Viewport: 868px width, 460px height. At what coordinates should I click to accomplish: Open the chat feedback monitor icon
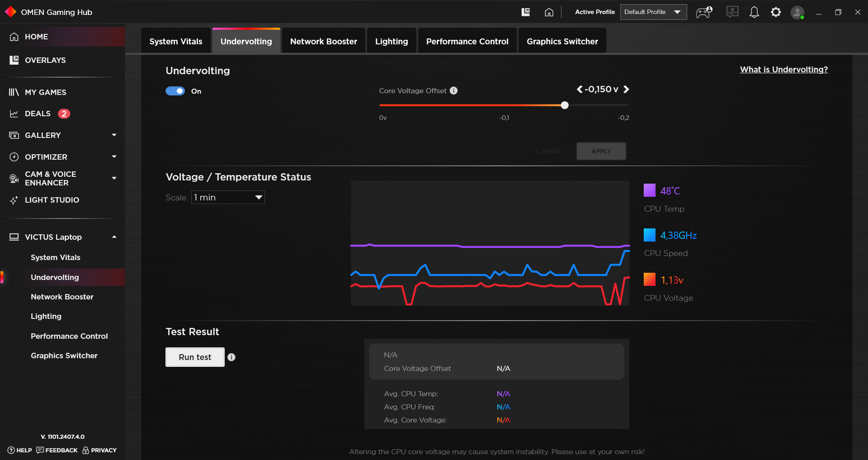(x=732, y=12)
